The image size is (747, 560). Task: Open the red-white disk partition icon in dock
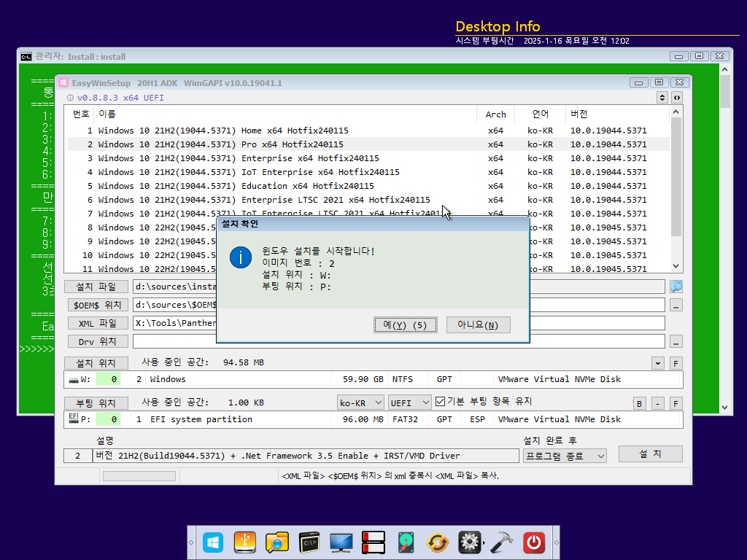click(373, 542)
